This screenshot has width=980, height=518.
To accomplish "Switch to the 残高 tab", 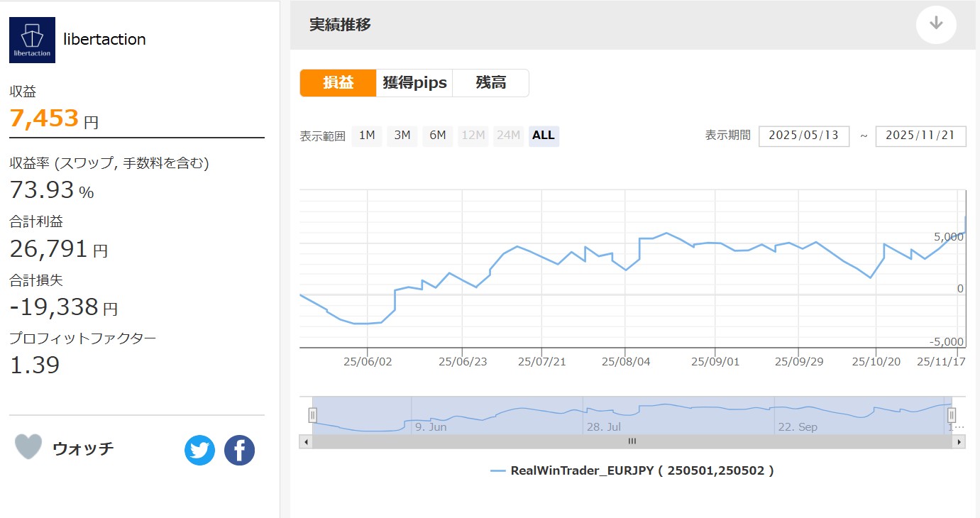I will click(490, 83).
